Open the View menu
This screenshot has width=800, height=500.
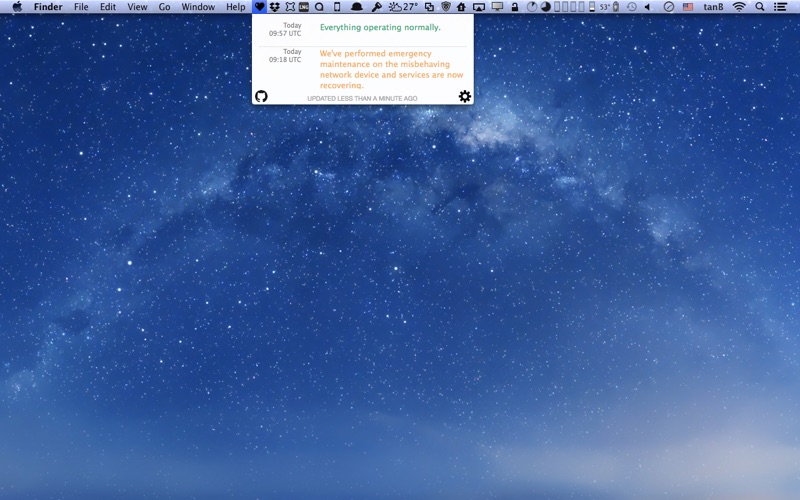(137, 7)
